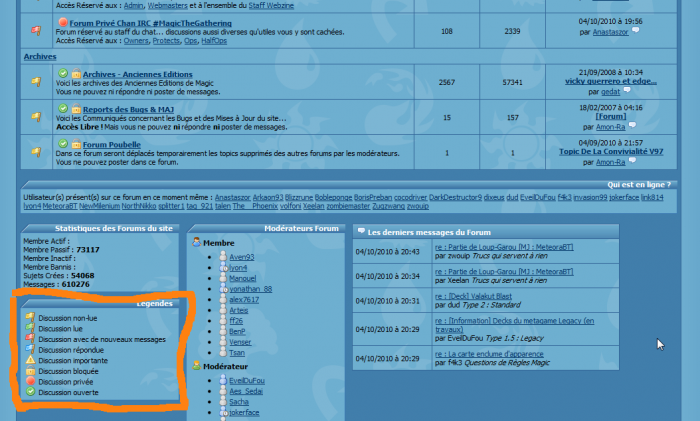700x421 pixels.
Task: Click message bubble icon beside Amon-Ra in Poubelle row
Action: tap(632, 161)
